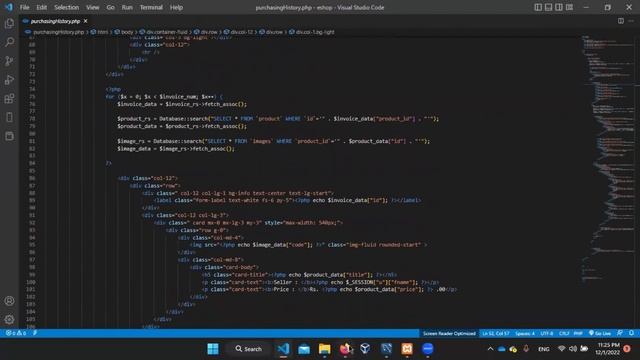
Task: Open Windows Start button
Action: click(213, 349)
